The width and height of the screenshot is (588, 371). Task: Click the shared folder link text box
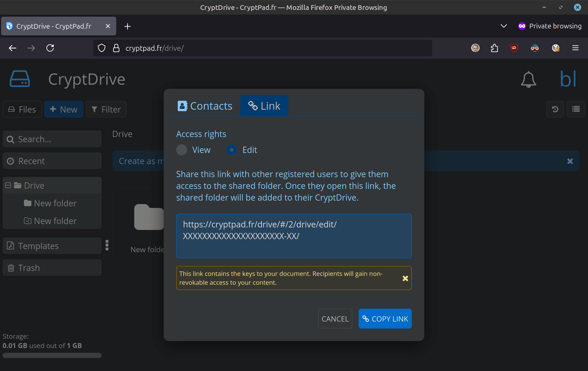click(x=294, y=236)
